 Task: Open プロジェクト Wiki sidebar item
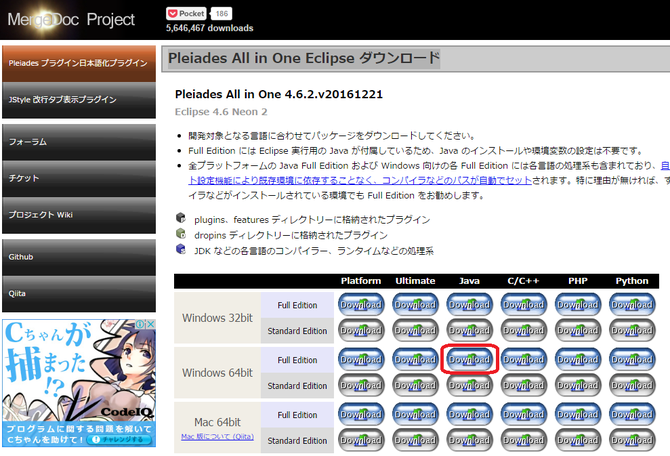79,215
